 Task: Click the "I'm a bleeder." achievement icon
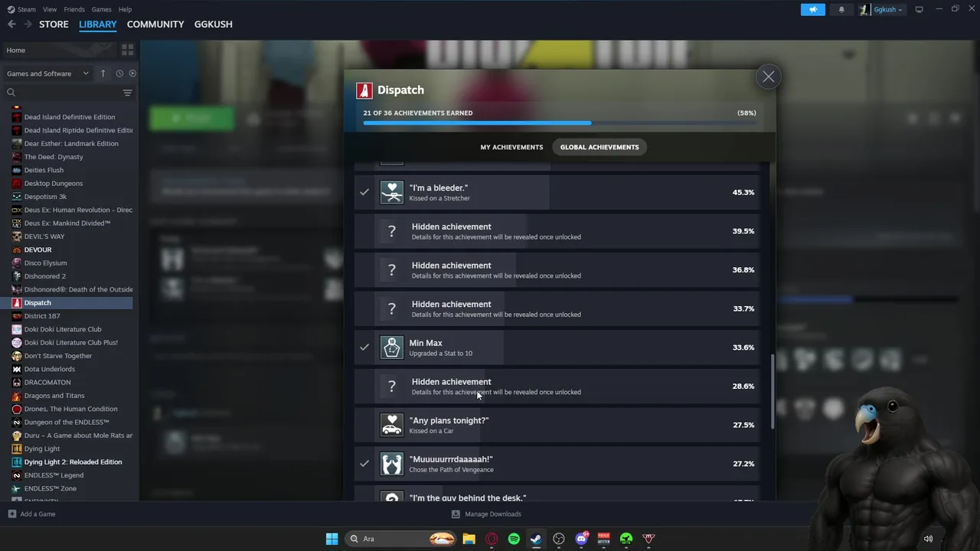(392, 192)
